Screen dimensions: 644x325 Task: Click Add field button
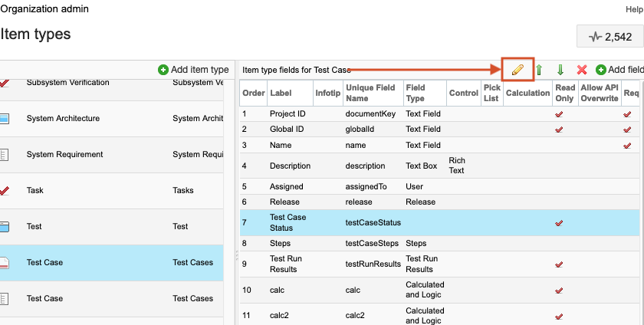click(619, 70)
